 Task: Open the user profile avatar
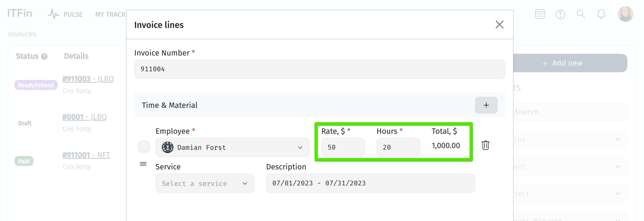(625, 14)
